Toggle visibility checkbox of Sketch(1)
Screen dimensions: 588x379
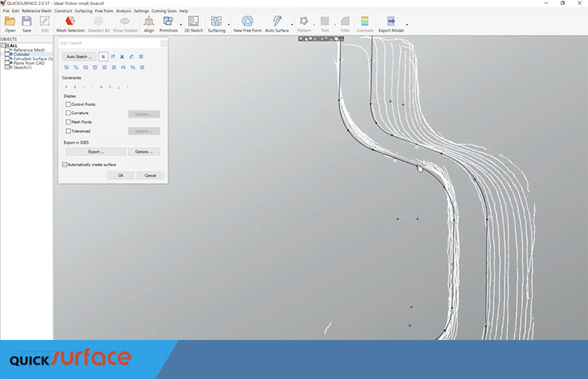[7, 67]
